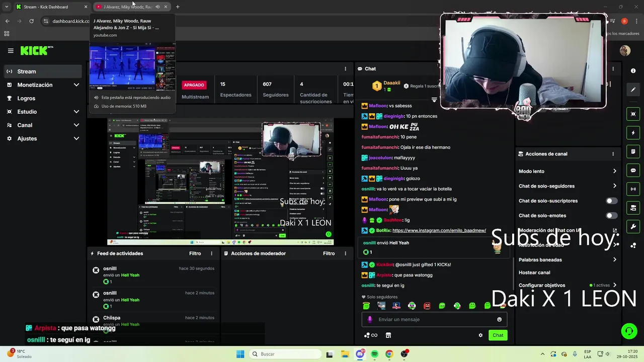The image size is (644, 362).
Task: Toggle the document notes widget icon
Action: (x=633, y=151)
